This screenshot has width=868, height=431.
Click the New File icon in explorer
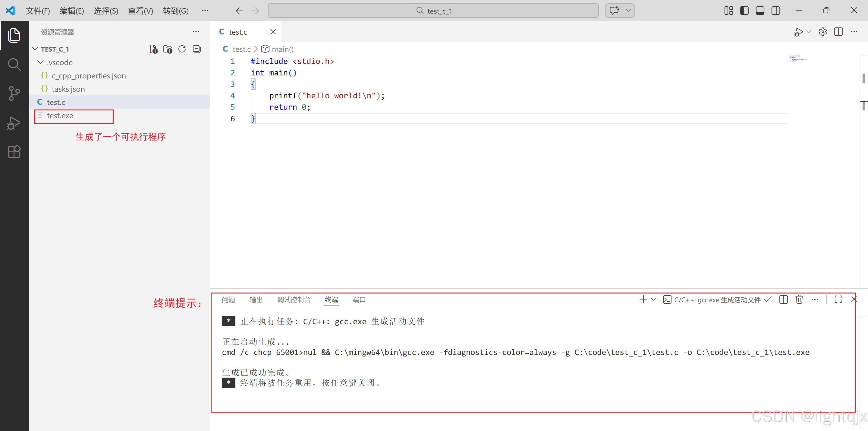click(154, 49)
